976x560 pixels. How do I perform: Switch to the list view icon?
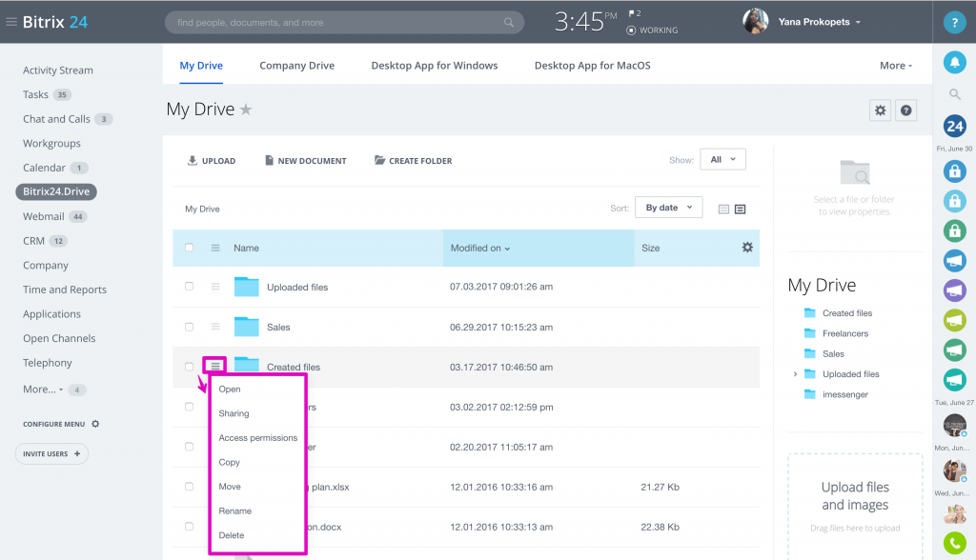[740, 210]
